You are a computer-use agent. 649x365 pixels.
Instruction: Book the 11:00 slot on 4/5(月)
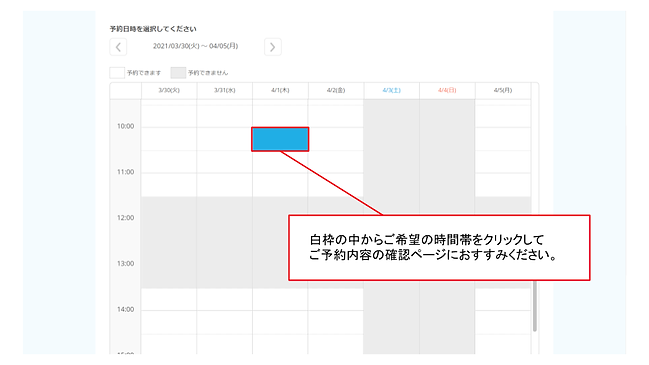click(503, 185)
